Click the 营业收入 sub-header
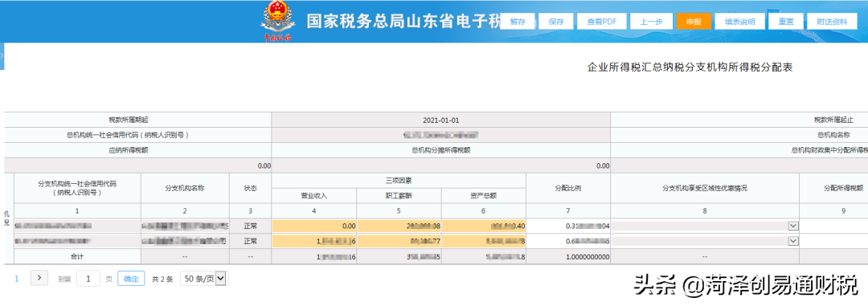The height and width of the screenshot is (306, 868). coord(314,195)
